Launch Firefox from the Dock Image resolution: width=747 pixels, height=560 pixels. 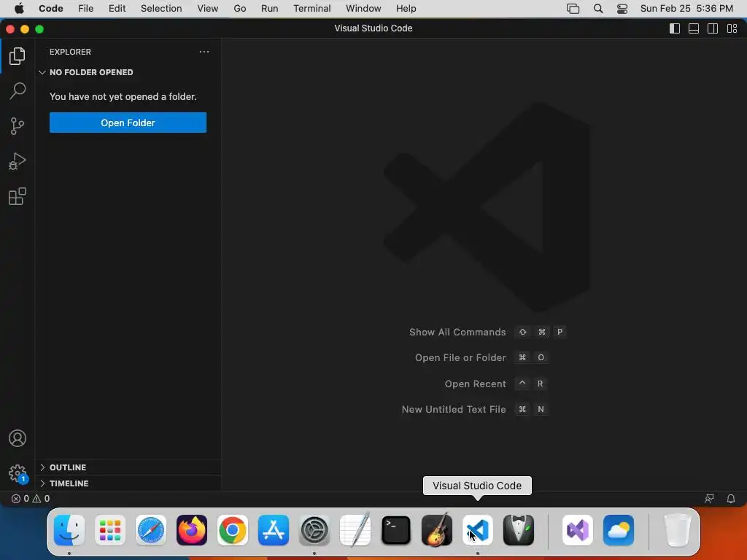click(x=192, y=530)
